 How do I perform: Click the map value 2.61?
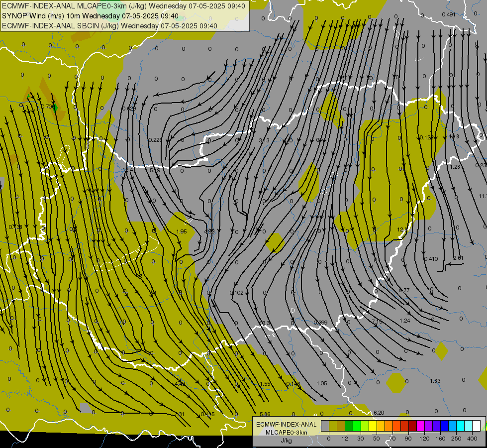coord(459,258)
